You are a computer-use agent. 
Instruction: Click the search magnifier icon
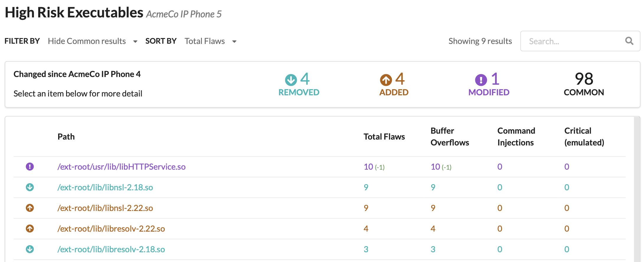point(629,41)
